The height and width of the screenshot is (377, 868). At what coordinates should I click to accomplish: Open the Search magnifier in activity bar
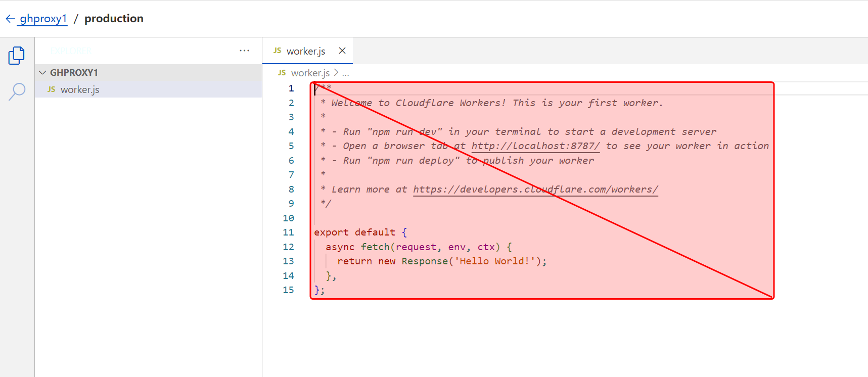(17, 91)
